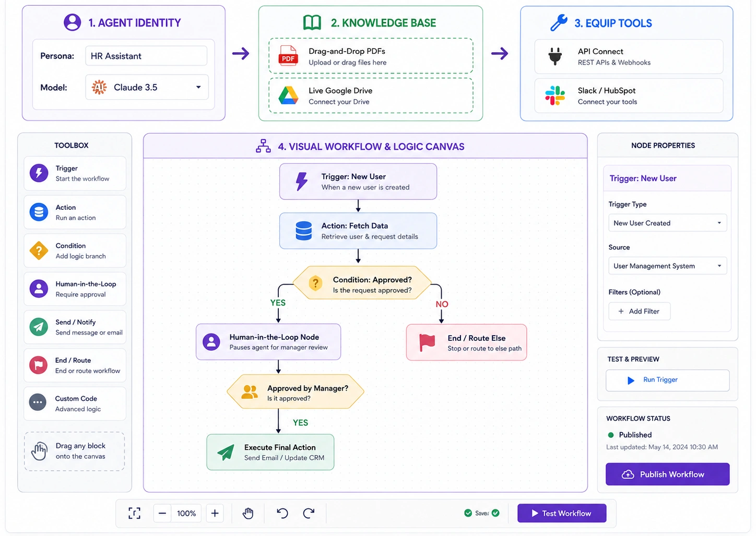The height and width of the screenshot is (536, 756).
Task: Select the Custom Code dots icon in Toolbox
Action: click(x=38, y=403)
